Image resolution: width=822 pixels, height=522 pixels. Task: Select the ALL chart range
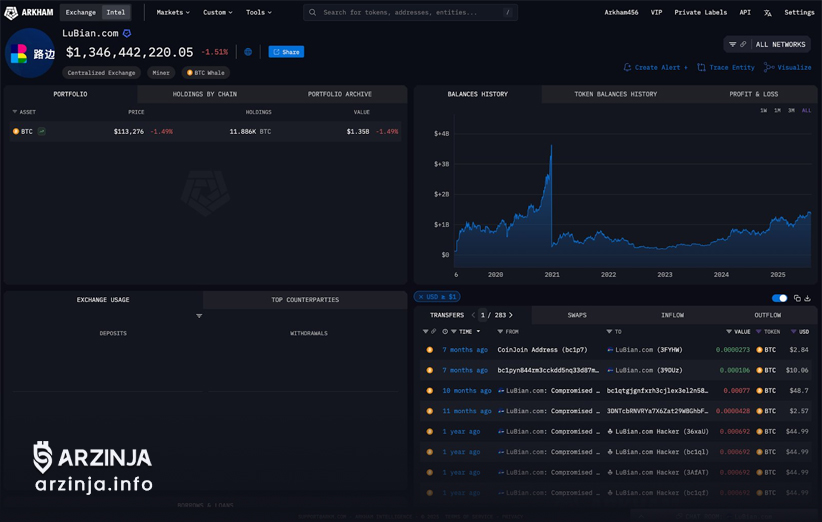click(806, 111)
